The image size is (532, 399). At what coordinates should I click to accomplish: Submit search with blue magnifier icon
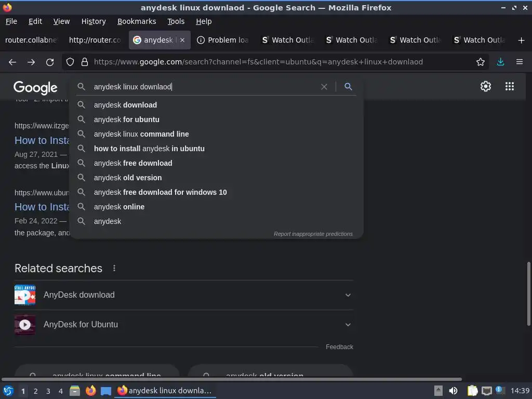pyautogui.click(x=348, y=87)
